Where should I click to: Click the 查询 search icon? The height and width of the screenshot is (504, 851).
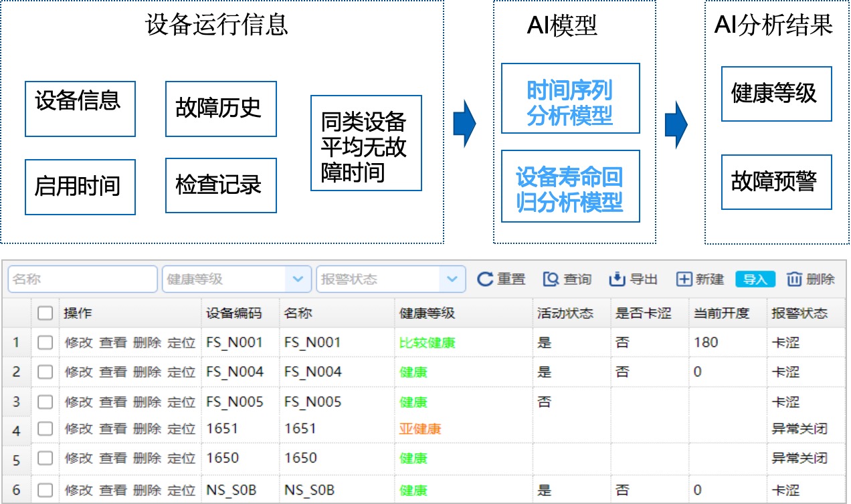pyautogui.click(x=551, y=279)
